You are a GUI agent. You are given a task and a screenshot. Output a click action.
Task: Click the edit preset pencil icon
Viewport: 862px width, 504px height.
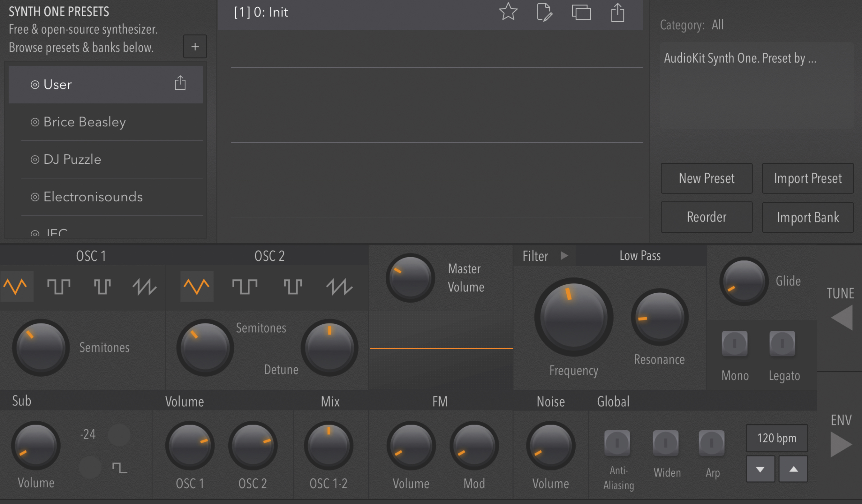[x=544, y=12]
